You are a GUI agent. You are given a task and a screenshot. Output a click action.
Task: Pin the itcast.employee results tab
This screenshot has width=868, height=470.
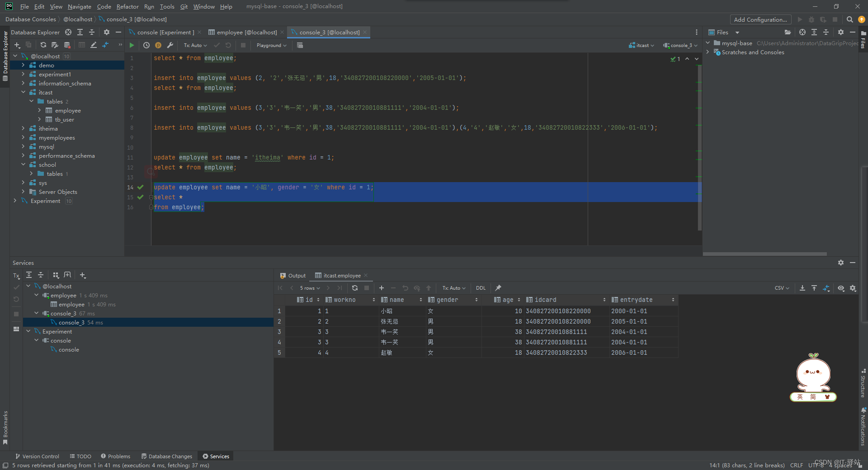tap(498, 288)
